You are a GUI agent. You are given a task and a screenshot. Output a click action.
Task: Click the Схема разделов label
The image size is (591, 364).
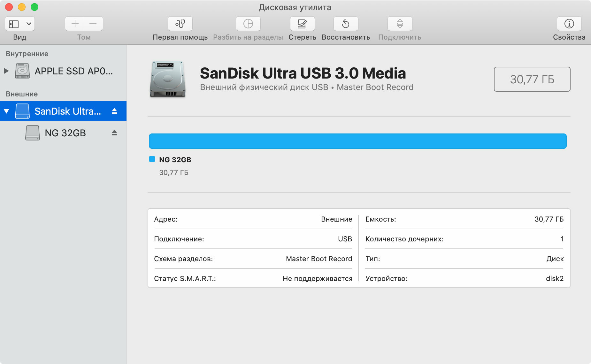coord(183,259)
